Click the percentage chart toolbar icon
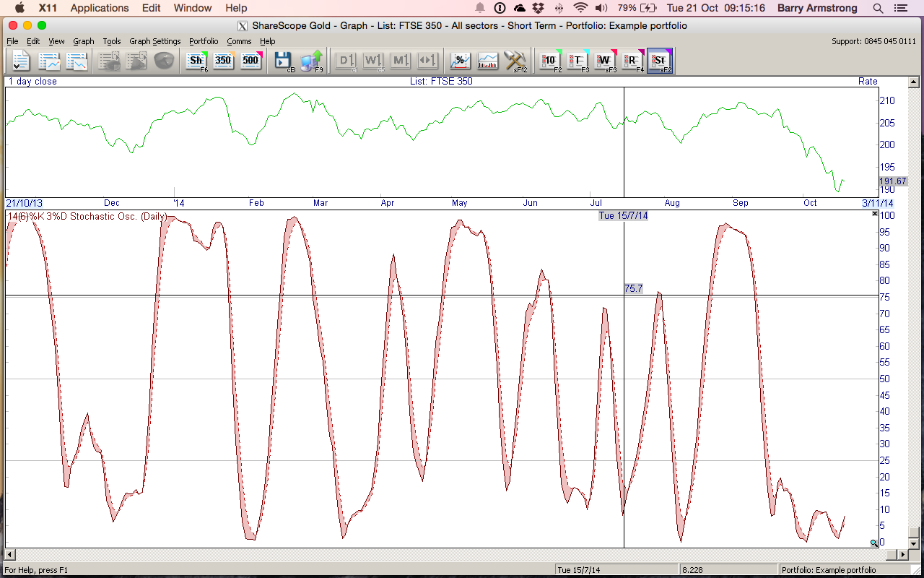 click(460, 61)
